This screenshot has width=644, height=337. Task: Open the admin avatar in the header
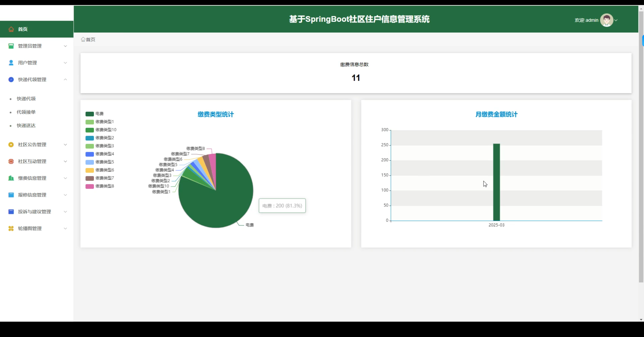[x=607, y=20]
